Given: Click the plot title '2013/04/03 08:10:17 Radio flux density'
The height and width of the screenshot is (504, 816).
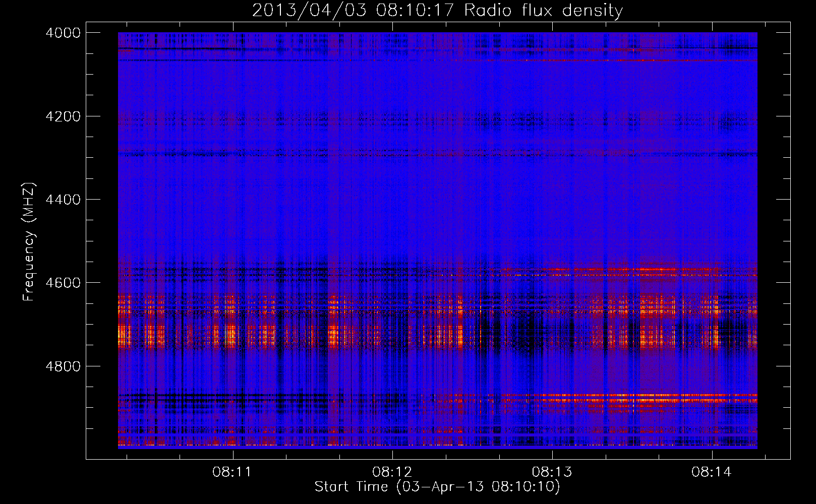Looking at the screenshot, I should pyautogui.click(x=437, y=11).
